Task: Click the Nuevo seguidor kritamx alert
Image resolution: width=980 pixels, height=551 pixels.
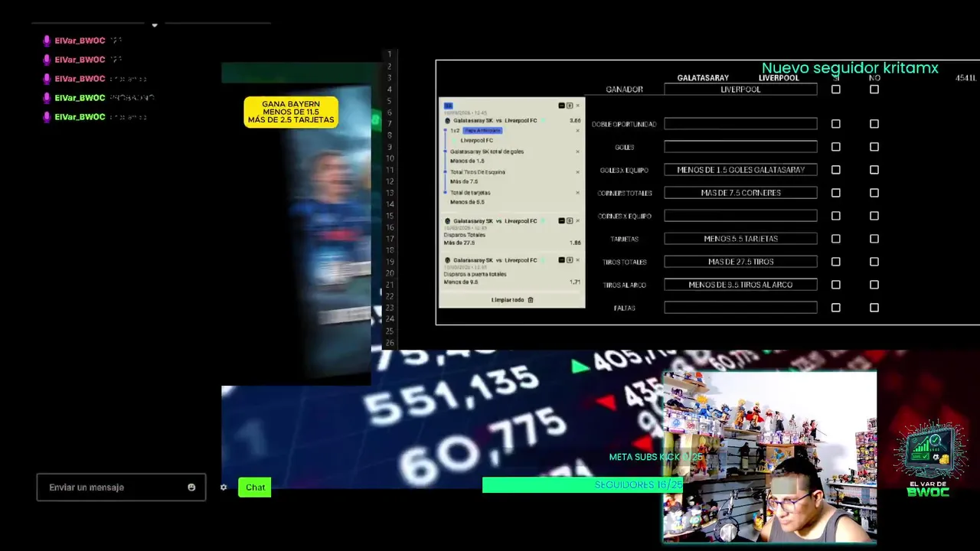Action: click(850, 68)
